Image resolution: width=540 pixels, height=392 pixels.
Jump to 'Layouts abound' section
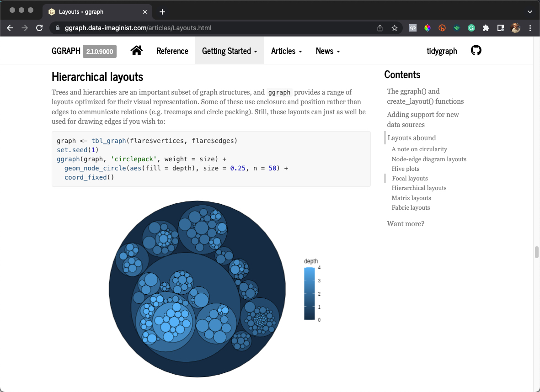point(412,138)
